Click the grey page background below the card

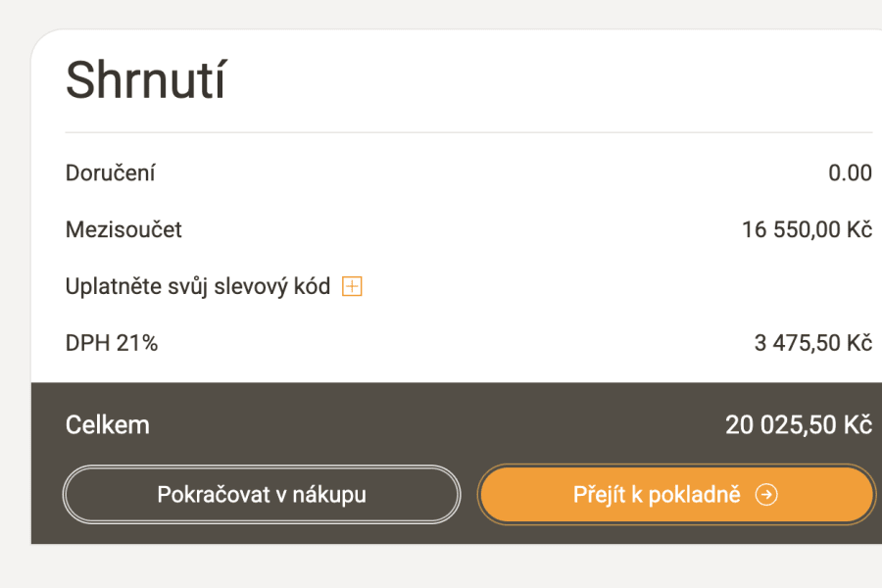(441, 566)
